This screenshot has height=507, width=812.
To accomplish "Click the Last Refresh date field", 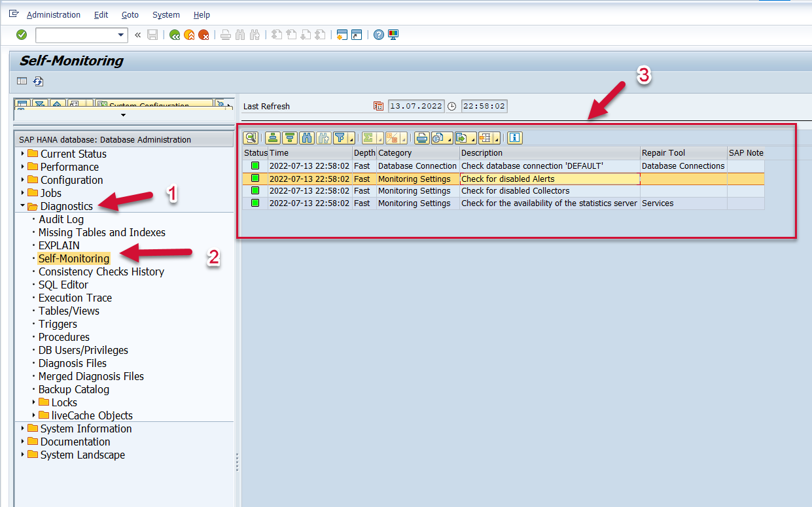I will 416,106.
